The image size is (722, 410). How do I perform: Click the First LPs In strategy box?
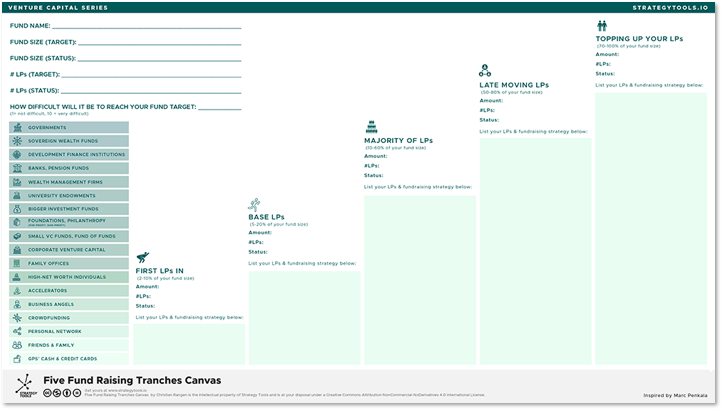point(189,343)
